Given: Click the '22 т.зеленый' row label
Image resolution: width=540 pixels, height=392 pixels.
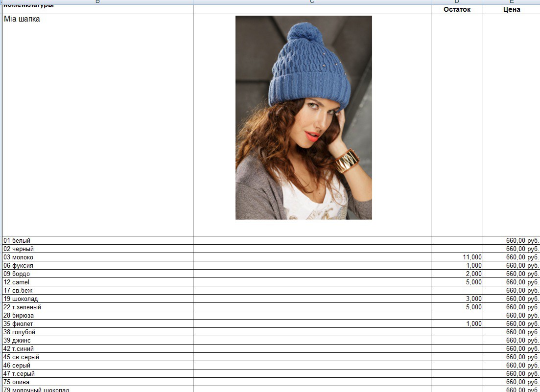Looking at the screenshot, I should pyautogui.click(x=22, y=307).
